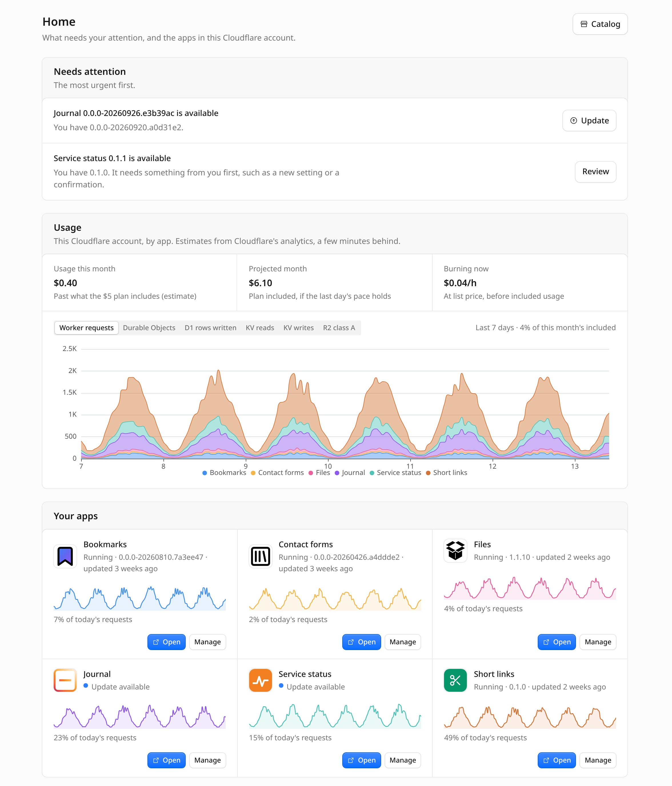Select the Worker requests tab
672x786 pixels.
point(87,328)
